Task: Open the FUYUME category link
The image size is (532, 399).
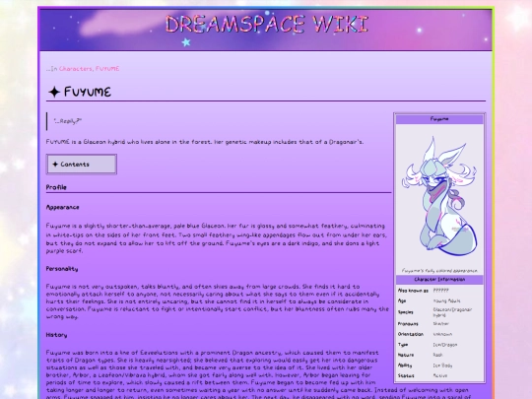Action: [107, 69]
